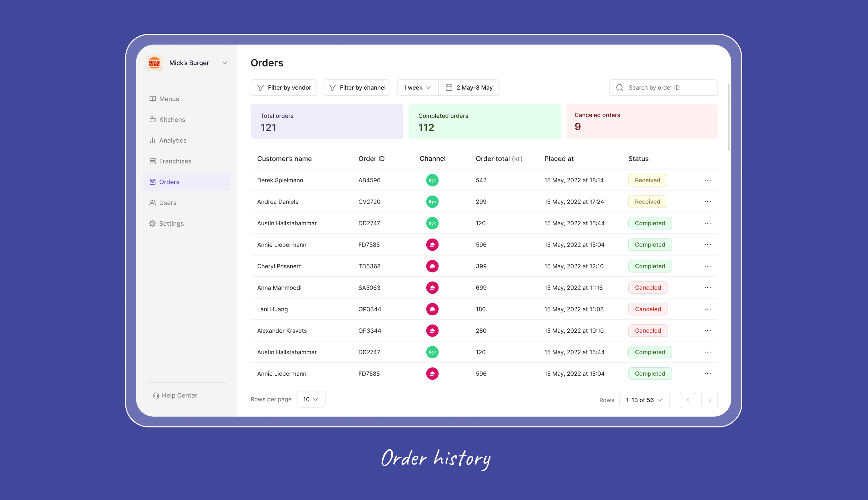Screen dimensions: 868x500
Task: Focus the Search by order ID field
Action: coord(663,87)
